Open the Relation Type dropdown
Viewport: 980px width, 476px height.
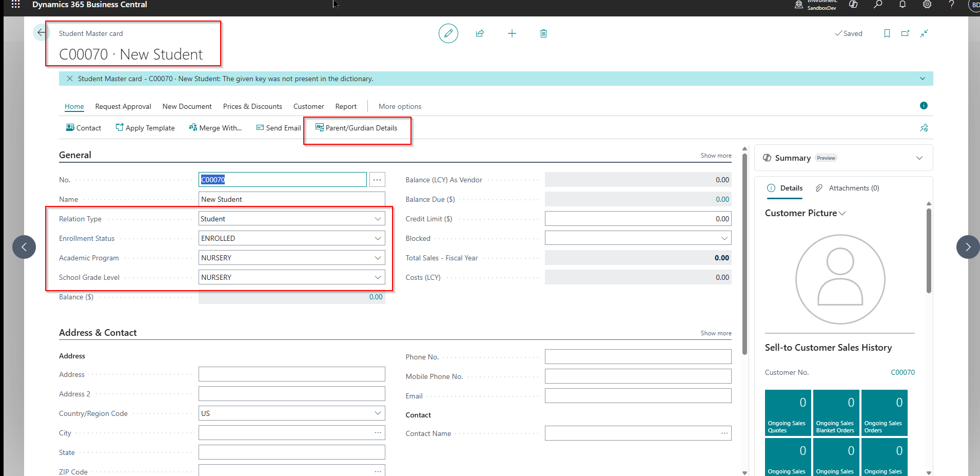click(378, 219)
